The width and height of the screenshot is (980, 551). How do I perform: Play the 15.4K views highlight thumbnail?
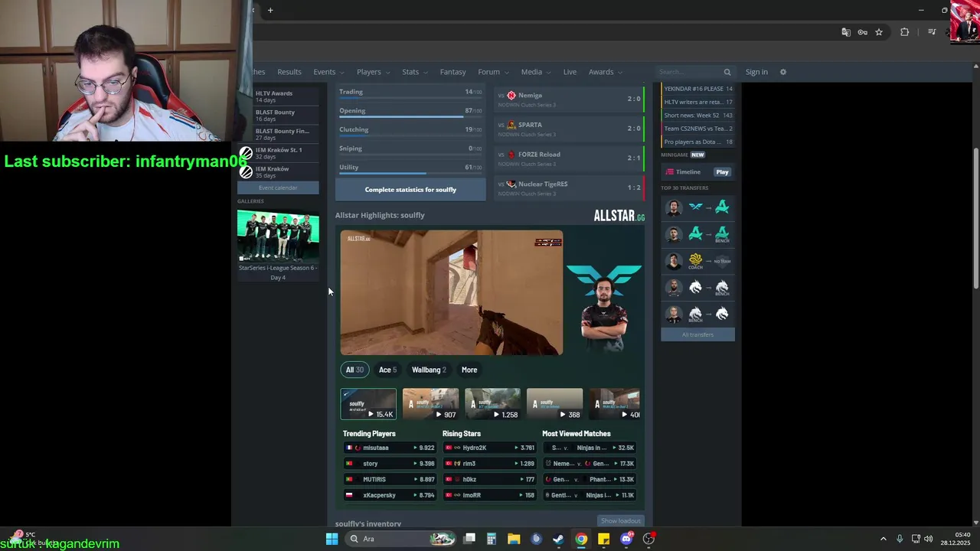pyautogui.click(x=368, y=404)
